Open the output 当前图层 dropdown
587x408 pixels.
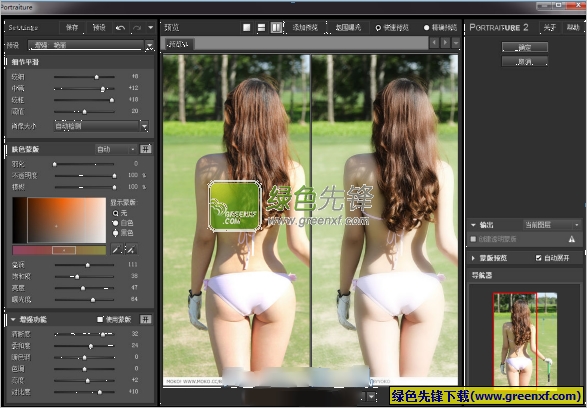coord(551,225)
